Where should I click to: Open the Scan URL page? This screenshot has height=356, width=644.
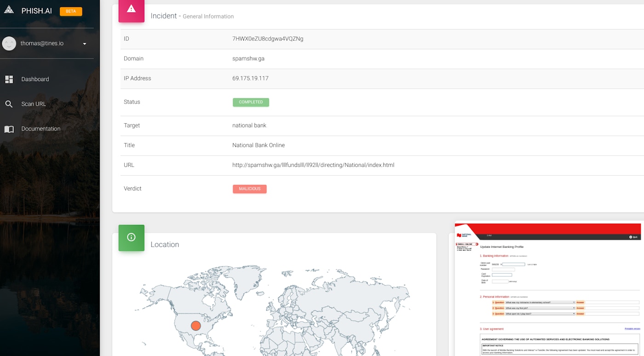point(34,104)
